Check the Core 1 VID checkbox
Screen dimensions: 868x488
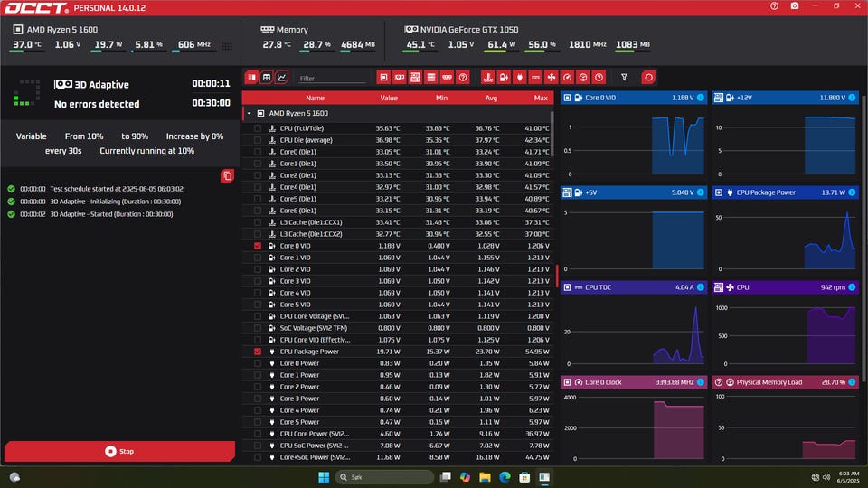[258, 258]
